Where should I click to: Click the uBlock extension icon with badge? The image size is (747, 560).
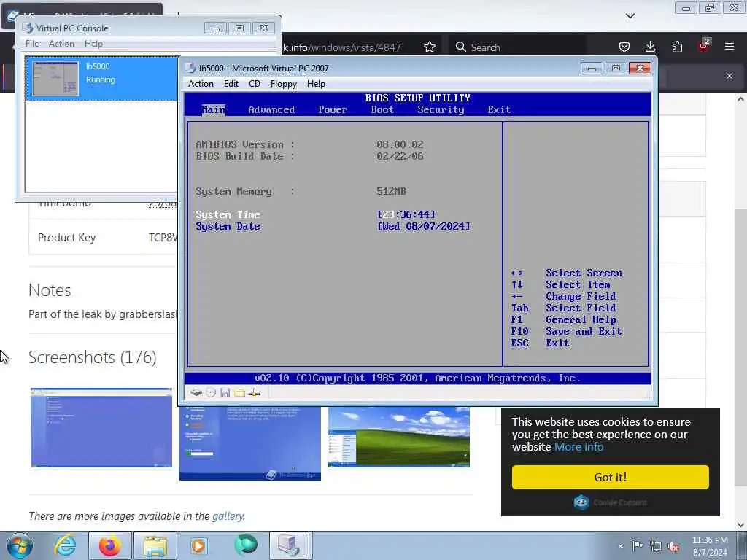pyautogui.click(x=704, y=46)
